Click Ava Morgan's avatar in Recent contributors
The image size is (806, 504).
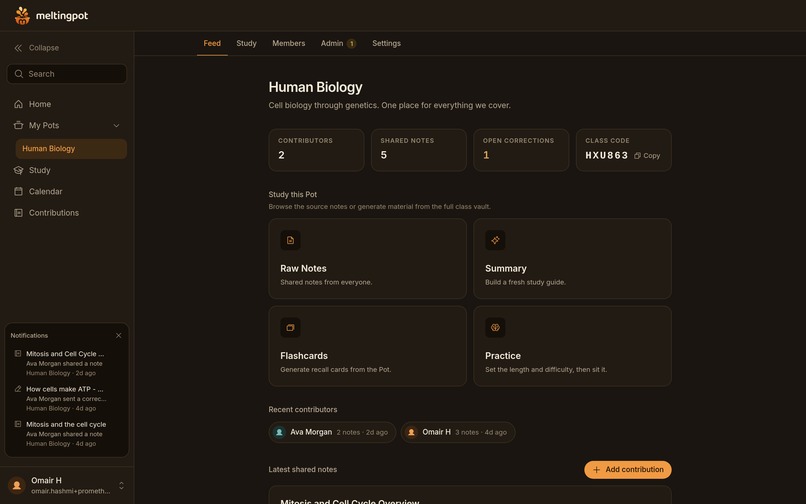(279, 433)
